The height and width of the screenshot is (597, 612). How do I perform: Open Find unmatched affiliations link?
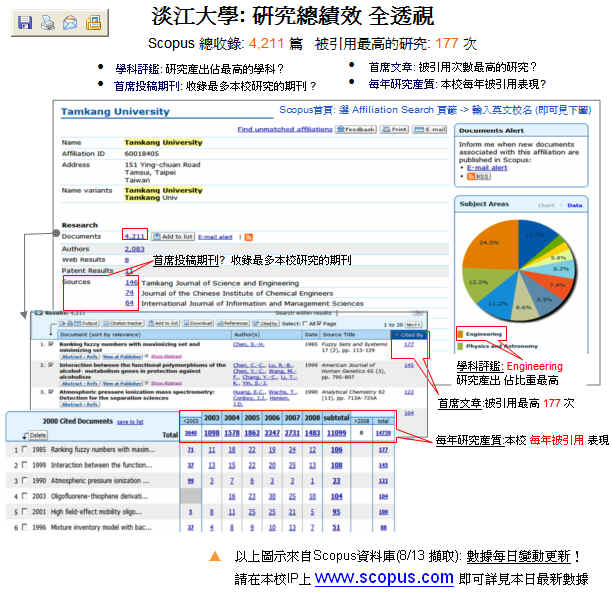285,129
